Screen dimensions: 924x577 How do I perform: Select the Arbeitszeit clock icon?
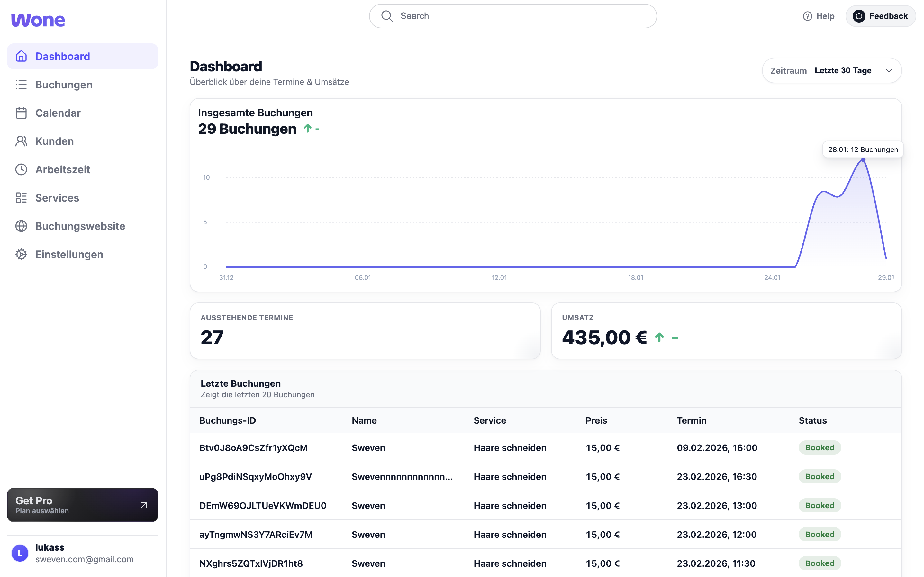pyautogui.click(x=21, y=169)
